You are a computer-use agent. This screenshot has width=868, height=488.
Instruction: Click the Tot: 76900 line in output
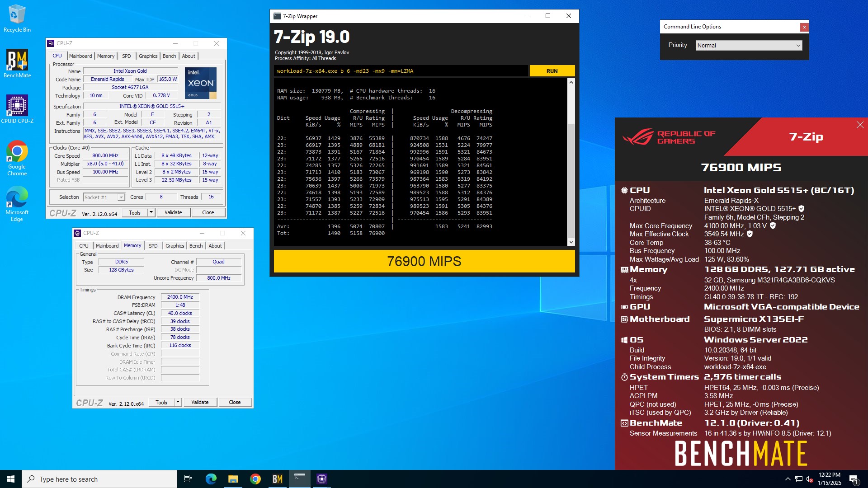[331, 233]
